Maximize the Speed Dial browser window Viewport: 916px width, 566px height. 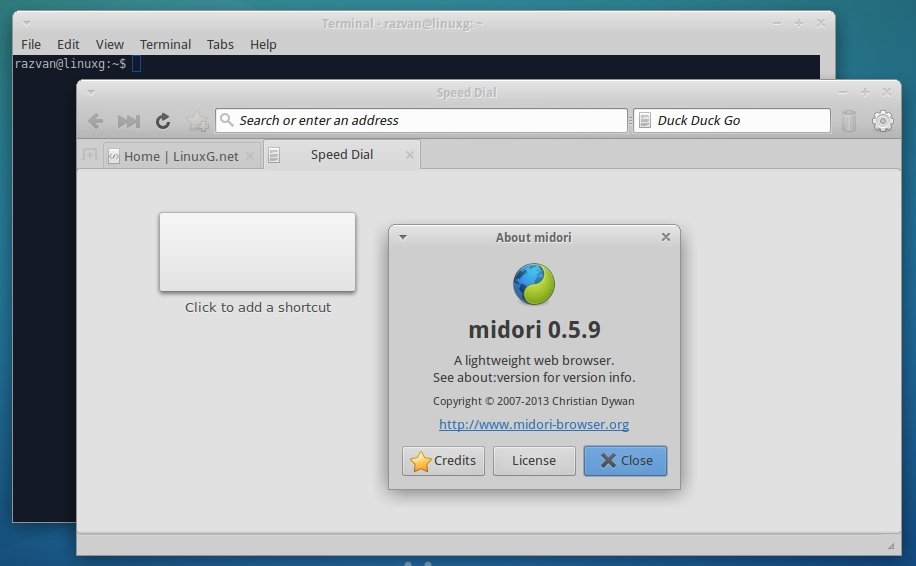click(x=865, y=92)
